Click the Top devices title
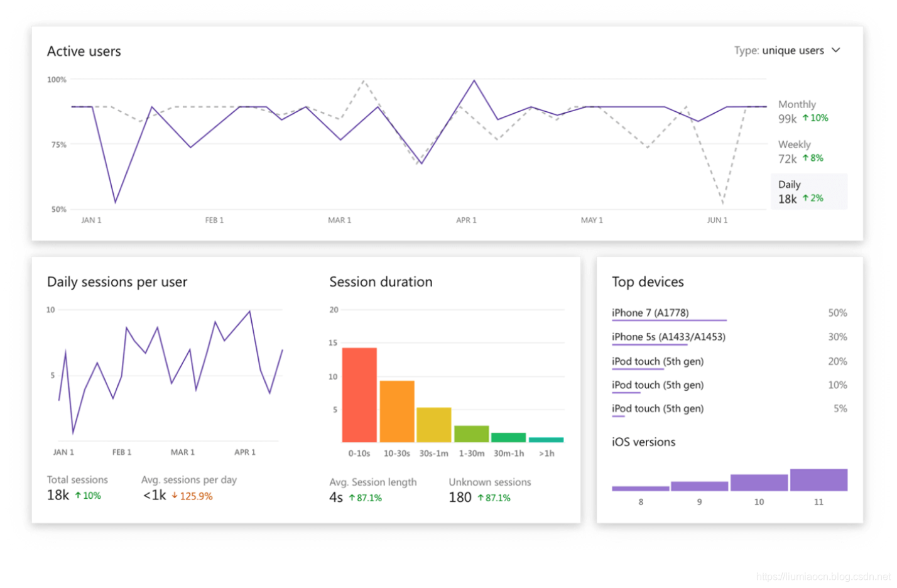This screenshot has width=897, height=588. 648,281
